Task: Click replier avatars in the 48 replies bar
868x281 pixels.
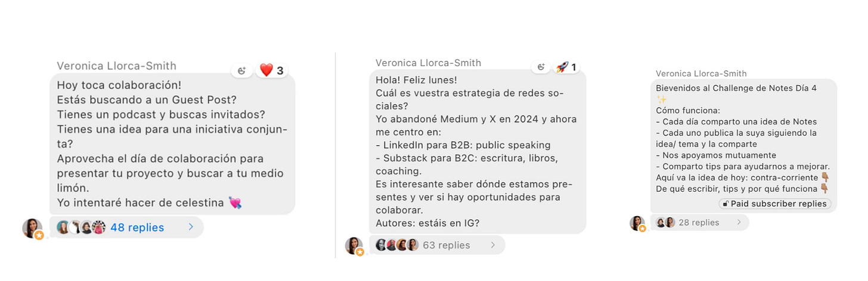Action: (x=81, y=227)
